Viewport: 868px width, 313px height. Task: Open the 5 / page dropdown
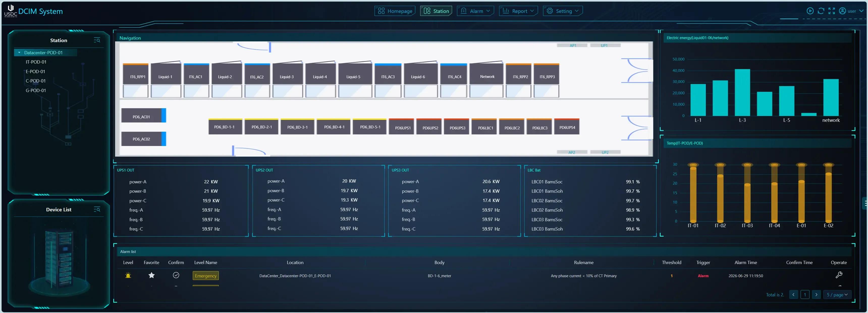(837, 295)
